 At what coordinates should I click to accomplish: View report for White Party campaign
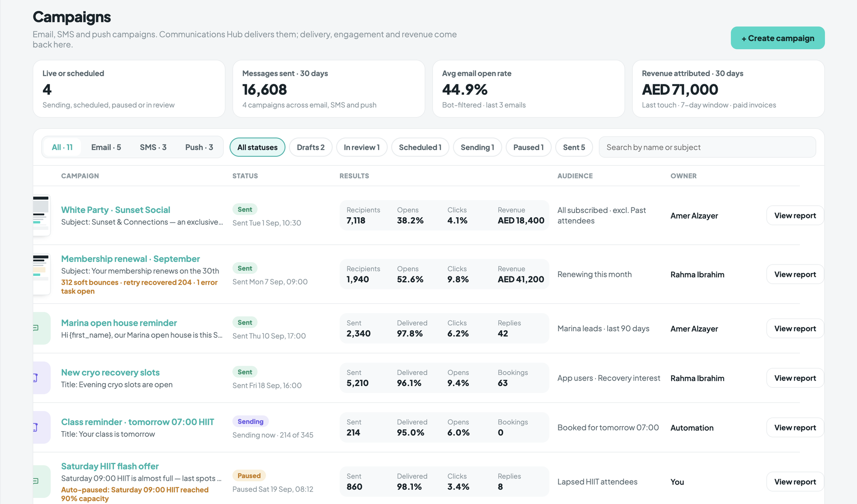(x=795, y=215)
